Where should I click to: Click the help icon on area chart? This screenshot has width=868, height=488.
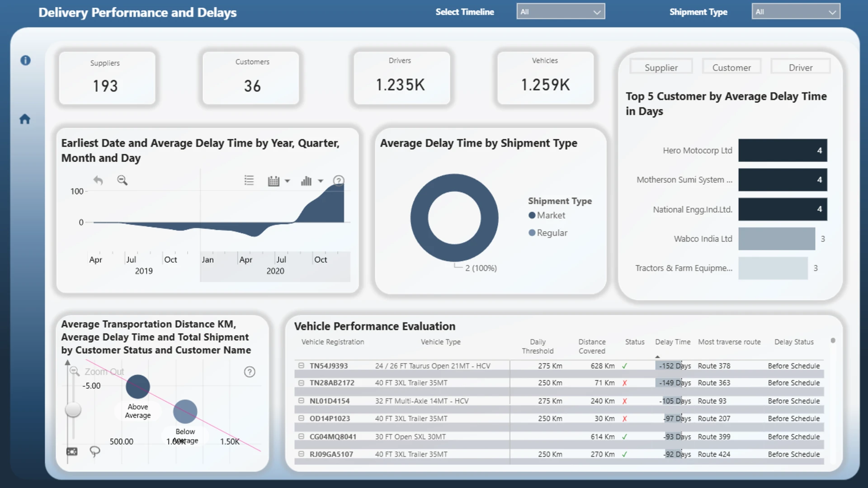[338, 181]
